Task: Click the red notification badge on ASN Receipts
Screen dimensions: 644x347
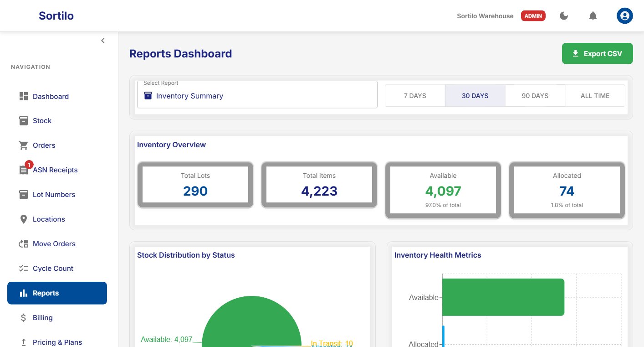Action: pyautogui.click(x=29, y=164)
